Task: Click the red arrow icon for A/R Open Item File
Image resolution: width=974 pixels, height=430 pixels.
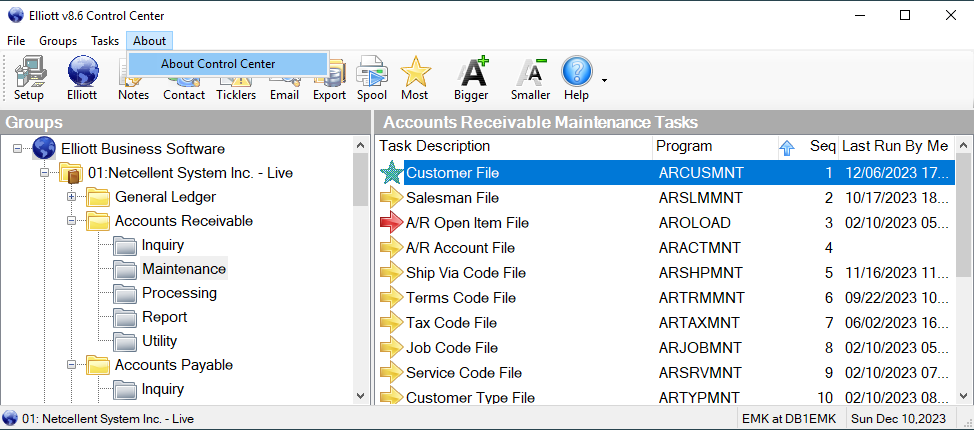Action: click(x=391, y=222)
